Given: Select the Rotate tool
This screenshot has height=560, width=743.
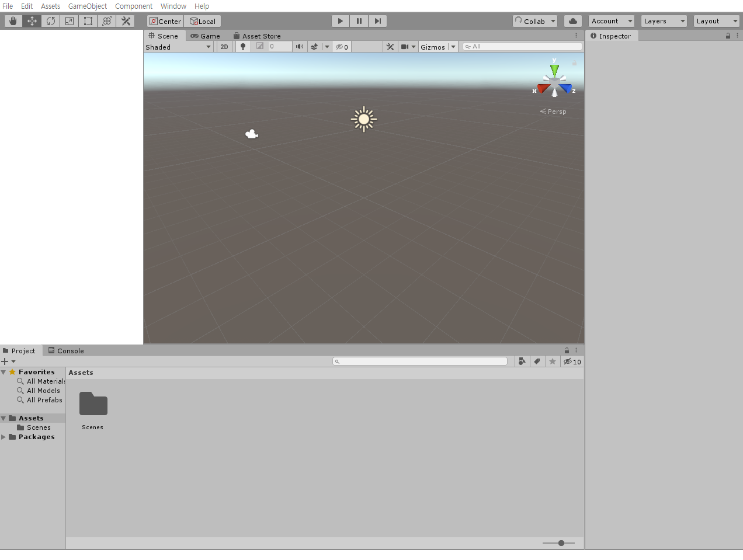Looking at the screenshot, I should pos(50,21).
